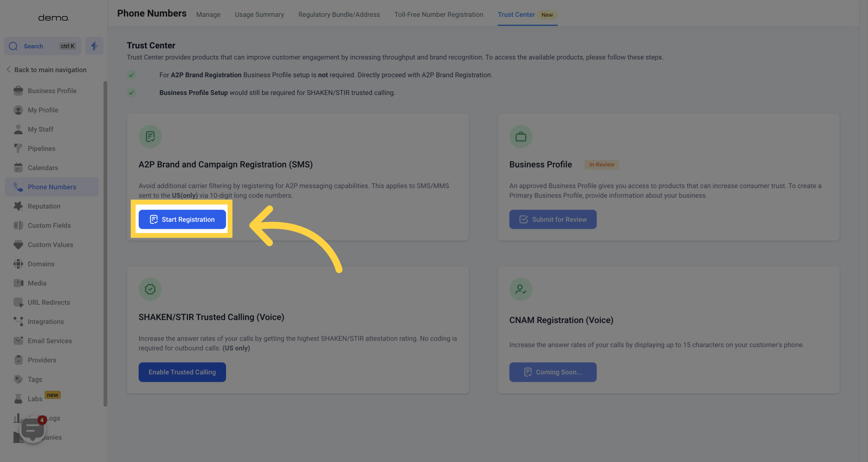Switch to the Usage Summary tab
Screen dimensions: 868x462
coord(259,14)
